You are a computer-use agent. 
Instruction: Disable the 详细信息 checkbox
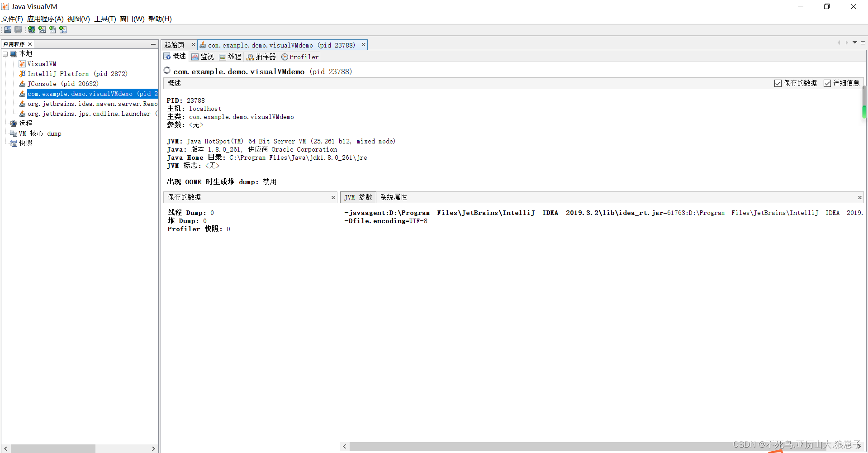827,83
